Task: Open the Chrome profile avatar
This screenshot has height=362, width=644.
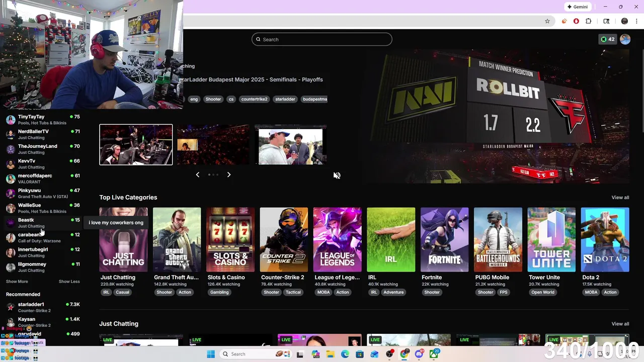Action: click(624, 21)
